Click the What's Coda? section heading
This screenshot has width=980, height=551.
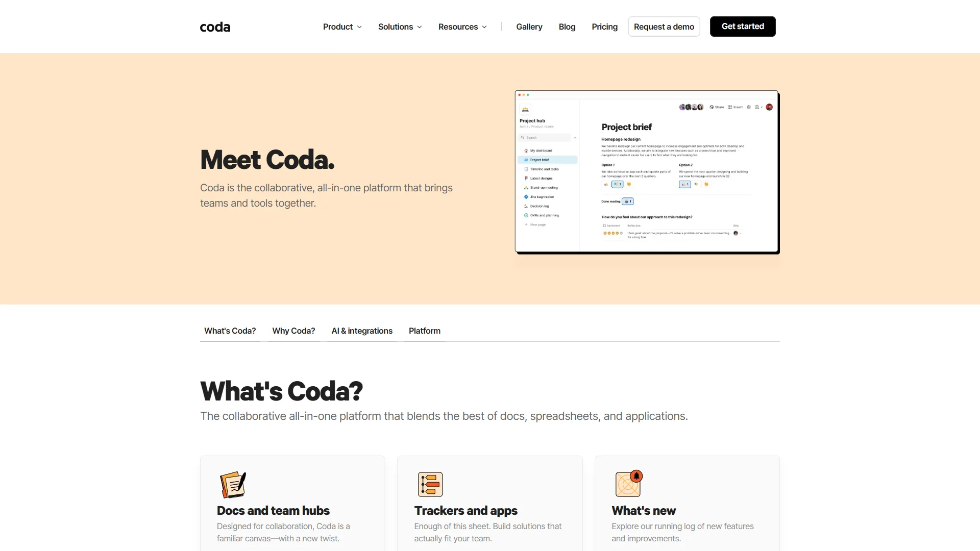click(281, 391)
